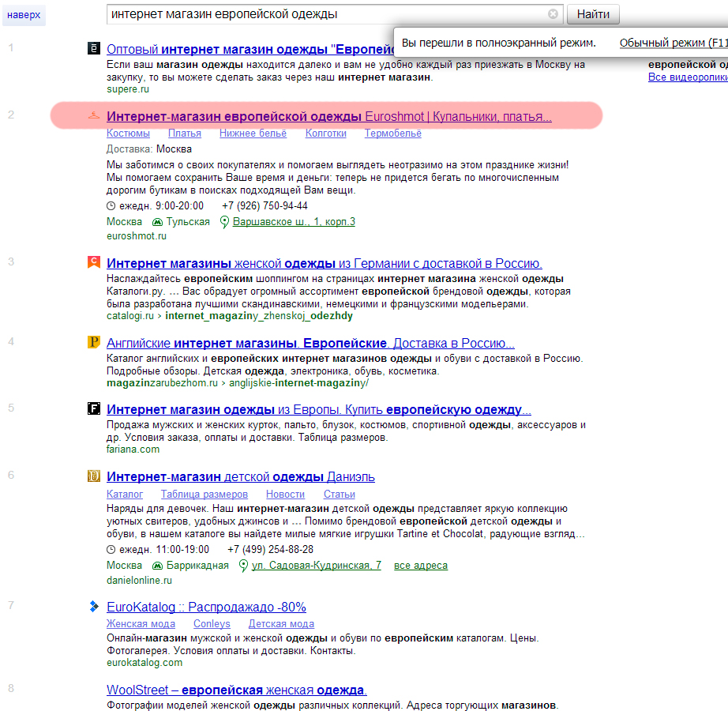Viewport: 728px width, 711px height.
Task: Open Euroshmot's Нижнее бельё sitelink
Action: tap(253, 134)
